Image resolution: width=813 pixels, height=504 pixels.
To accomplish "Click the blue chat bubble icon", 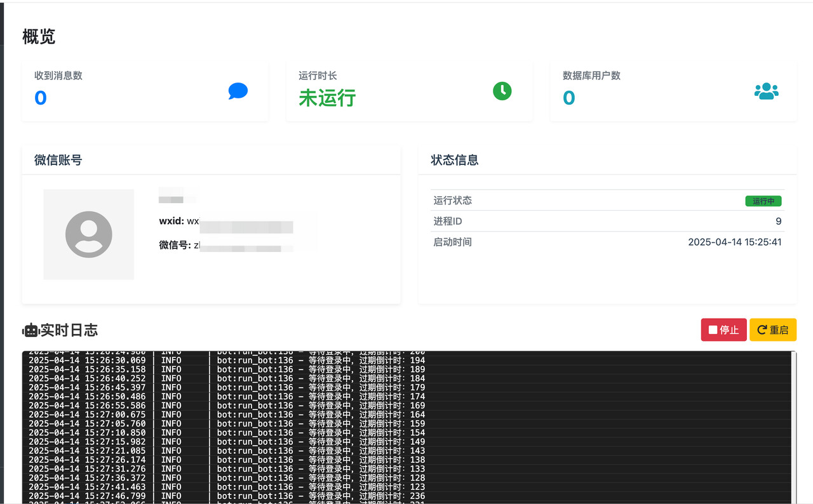I will click(x=238, y=91).
